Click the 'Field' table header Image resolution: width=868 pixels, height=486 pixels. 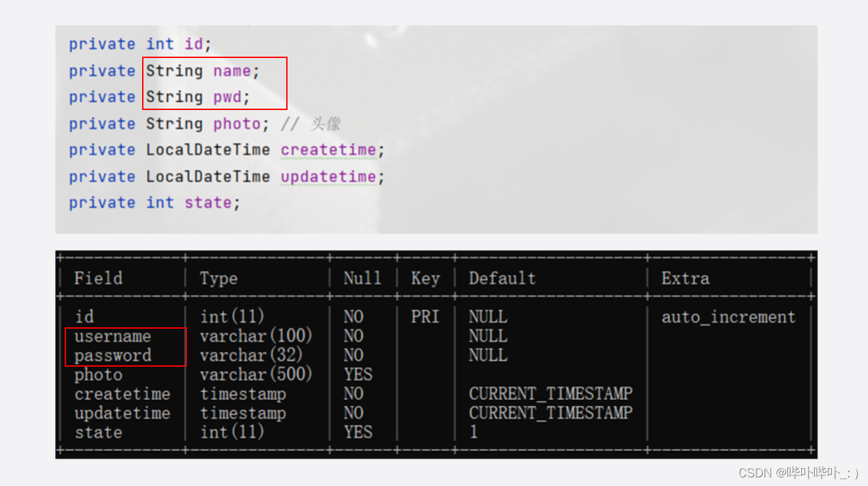coord(98,278)
